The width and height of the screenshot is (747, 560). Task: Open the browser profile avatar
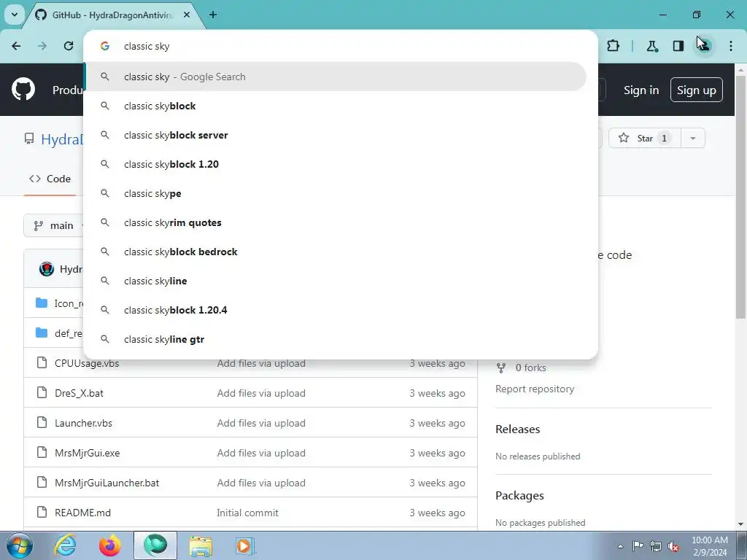point(704,46)
